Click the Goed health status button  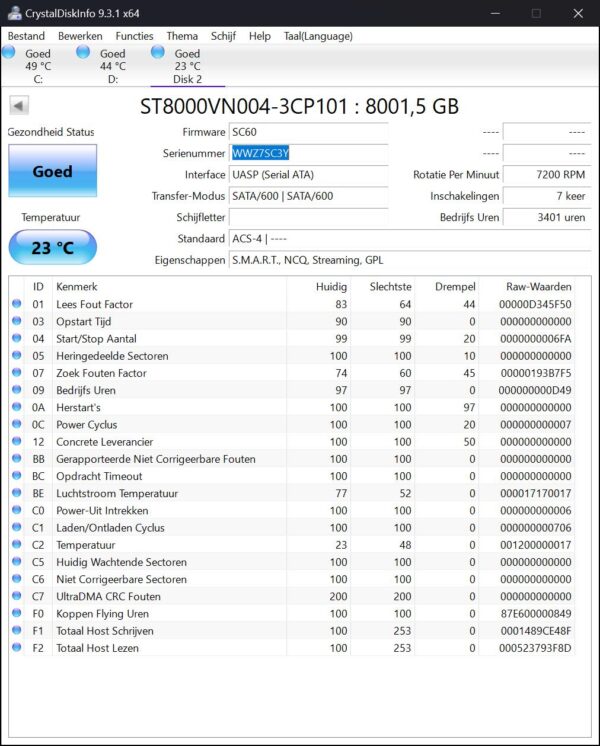(x=52, y=171)
